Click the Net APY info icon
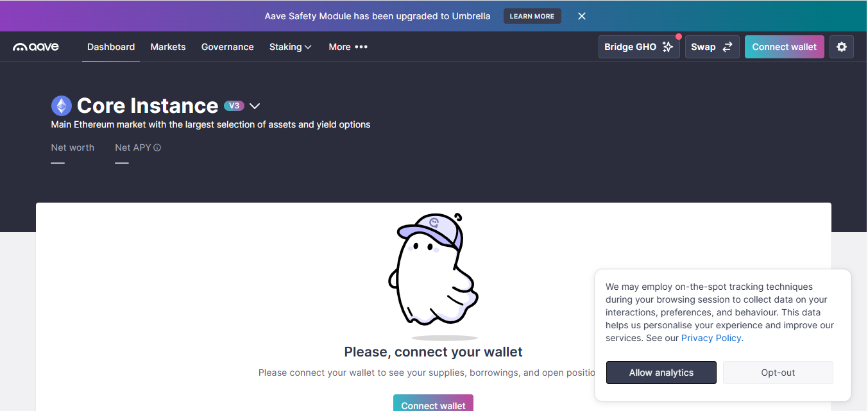Viewport: 868px width, 411px height. pyautogui.click(x=157, y=147)
